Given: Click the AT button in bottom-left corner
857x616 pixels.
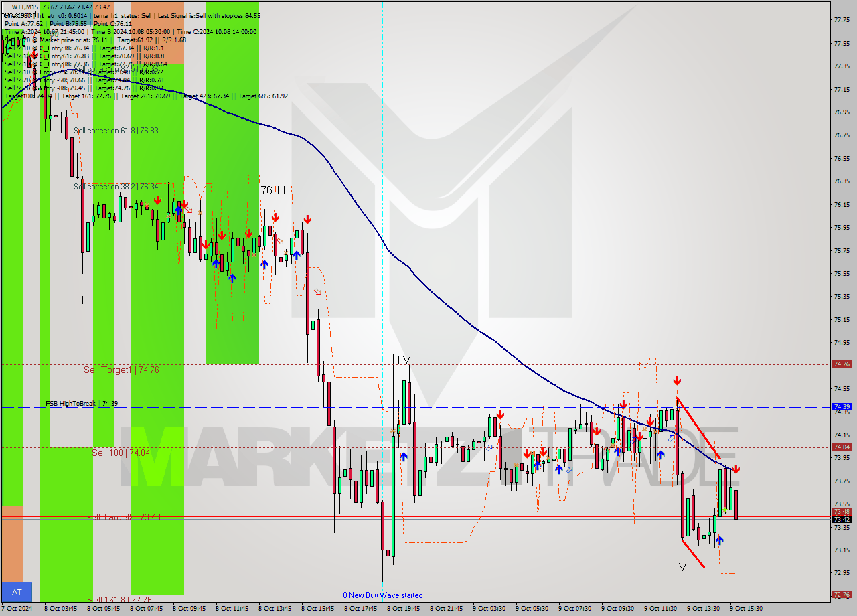Looking at the screenshot, I should pyautogui.click(x=17, y=592).
